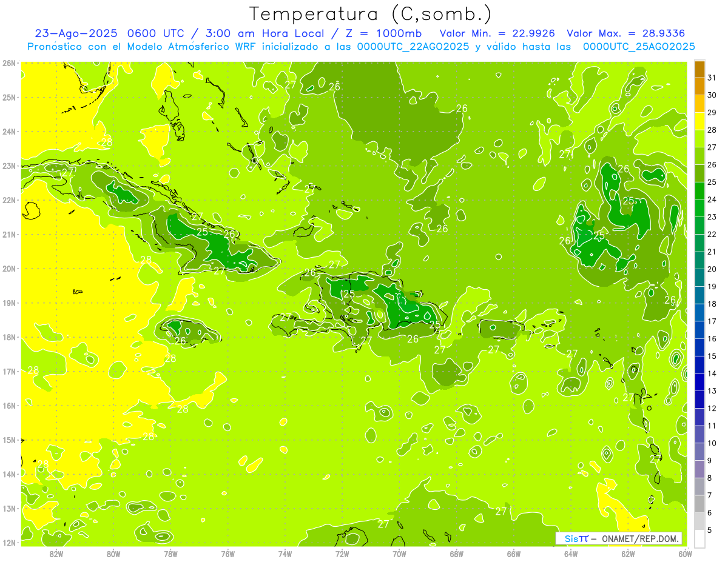Click the 60W longitude axis label
Screen dimensions: 728x562
(x=686, y=554)
